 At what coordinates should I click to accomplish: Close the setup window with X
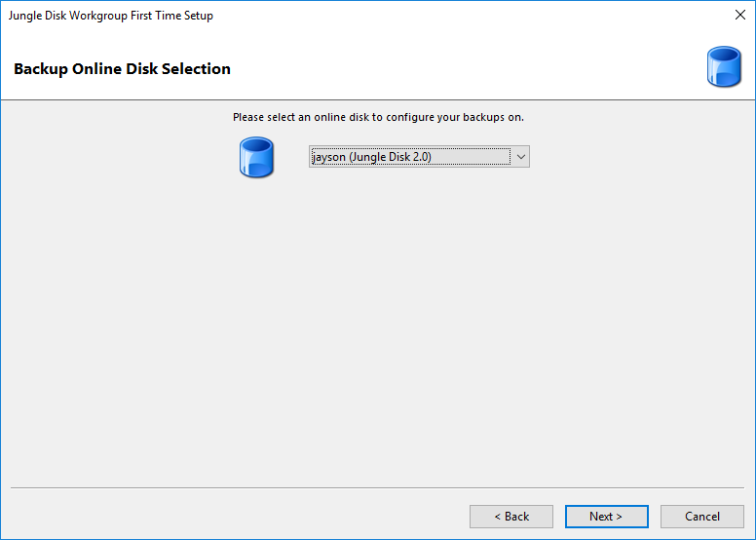740,15
